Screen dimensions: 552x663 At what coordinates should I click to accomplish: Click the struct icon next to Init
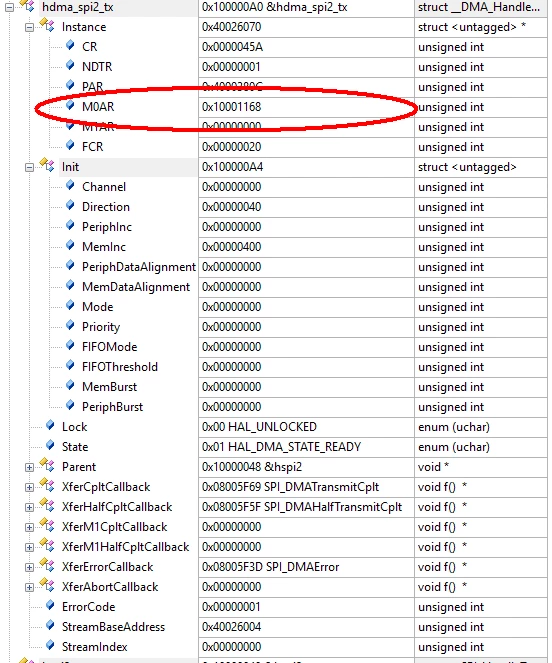pos(47,165)
